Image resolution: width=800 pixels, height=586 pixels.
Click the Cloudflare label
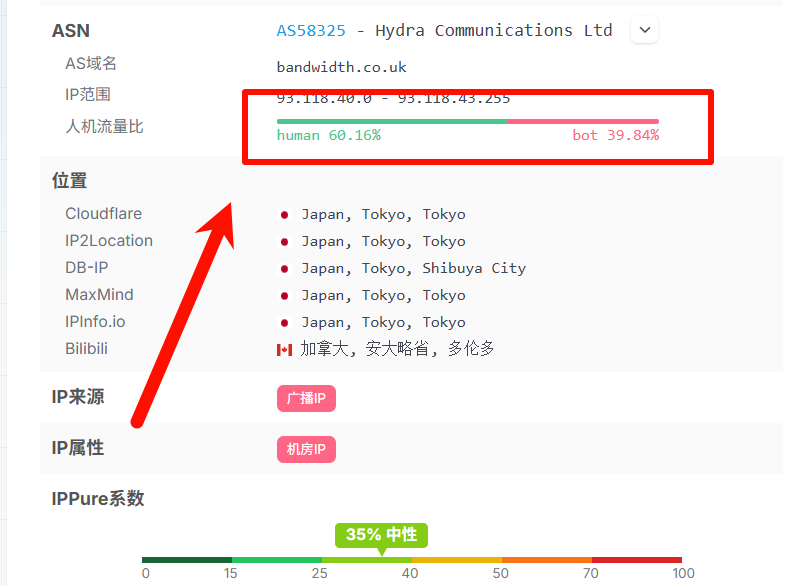[x=104, y=214]
